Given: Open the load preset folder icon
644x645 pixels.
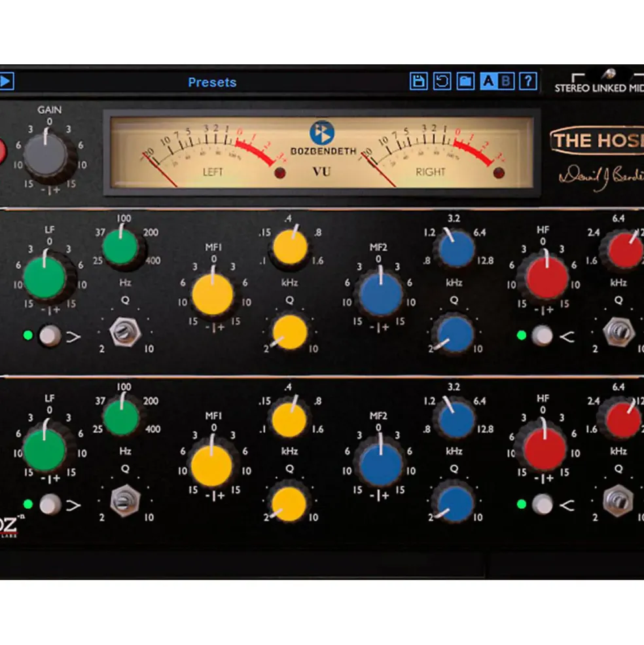Looking at the screenshot, I should [x=465, y=81].
